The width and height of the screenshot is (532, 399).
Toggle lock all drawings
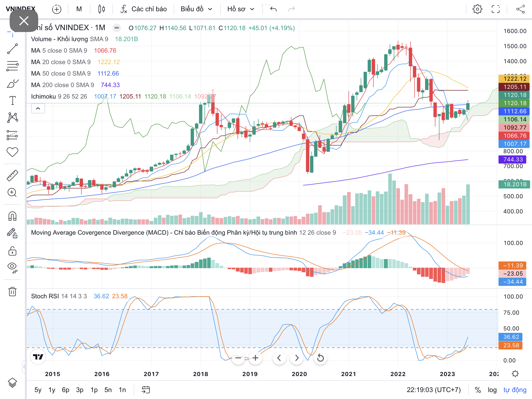click(x=12, y=251)
